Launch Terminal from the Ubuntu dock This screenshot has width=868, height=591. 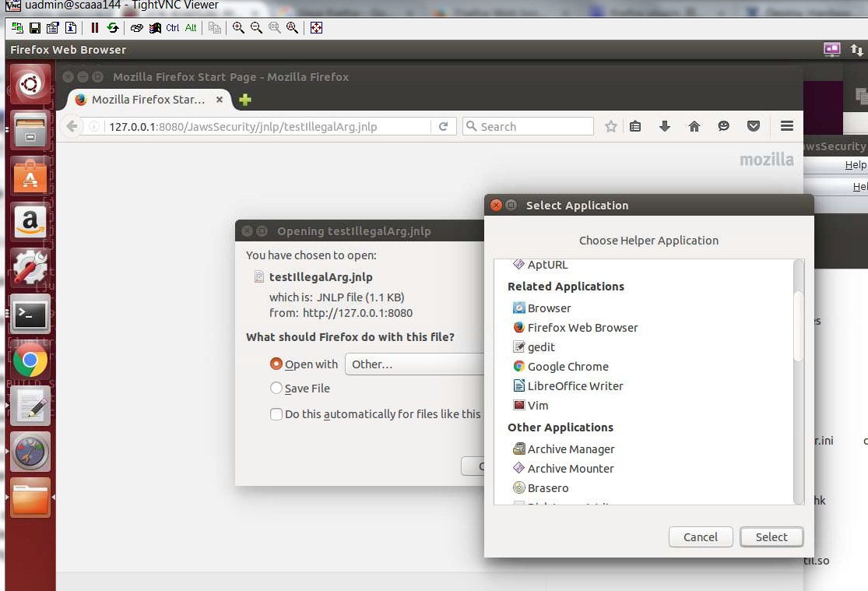[x=30, y=315]
